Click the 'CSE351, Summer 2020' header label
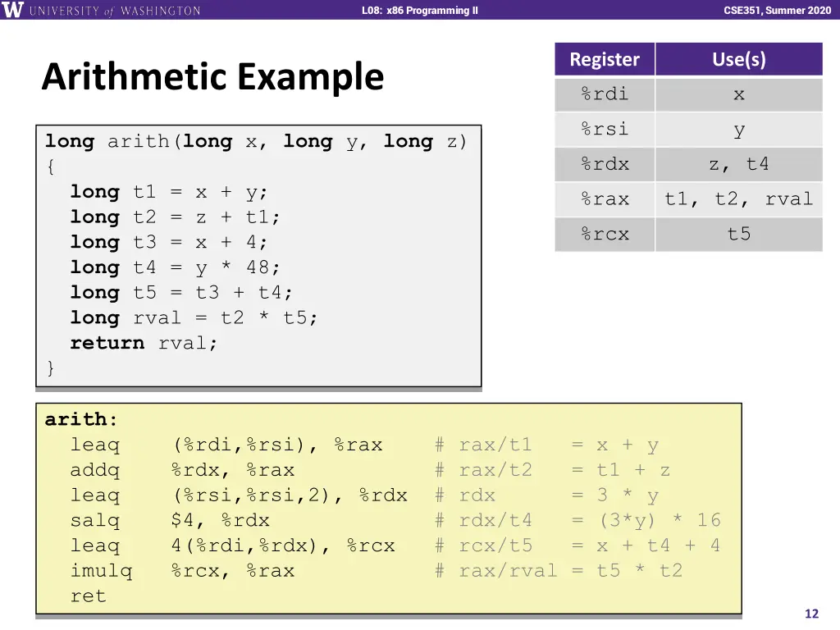This screenshot has height=630, width=840. 778,10
